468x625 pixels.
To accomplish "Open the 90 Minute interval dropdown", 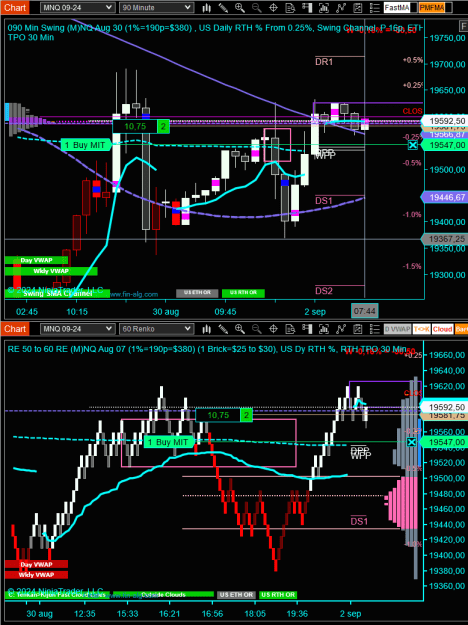I will click(x=156, y=8).
